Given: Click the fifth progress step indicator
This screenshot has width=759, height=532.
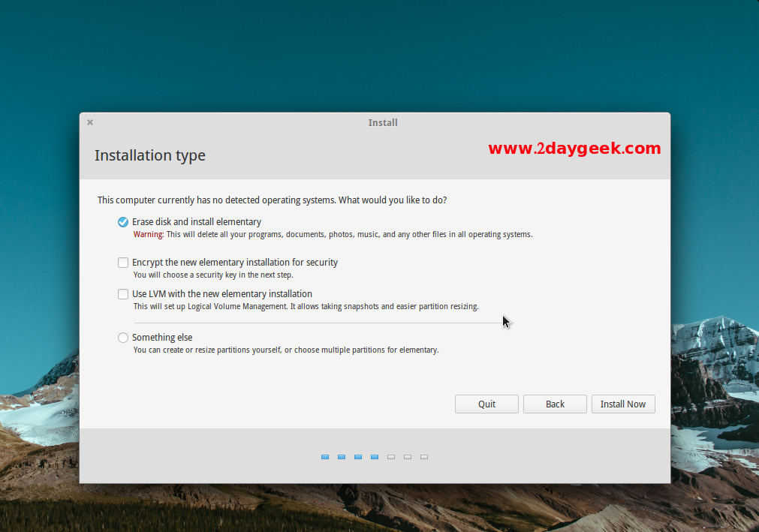Looking at the screenshot, I should coord(391,456).
